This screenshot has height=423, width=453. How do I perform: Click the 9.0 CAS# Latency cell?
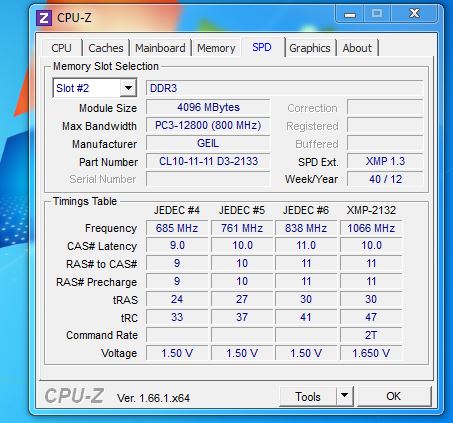(x=177, y=246)
